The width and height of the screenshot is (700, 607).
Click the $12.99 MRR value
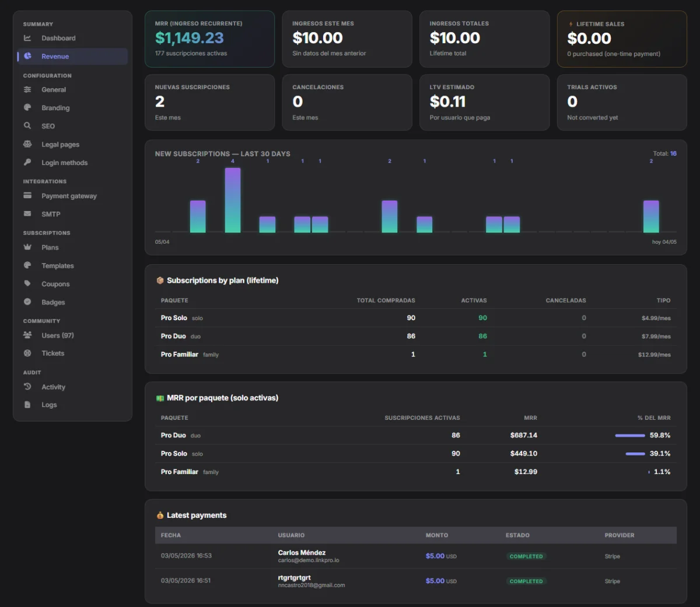526,472
